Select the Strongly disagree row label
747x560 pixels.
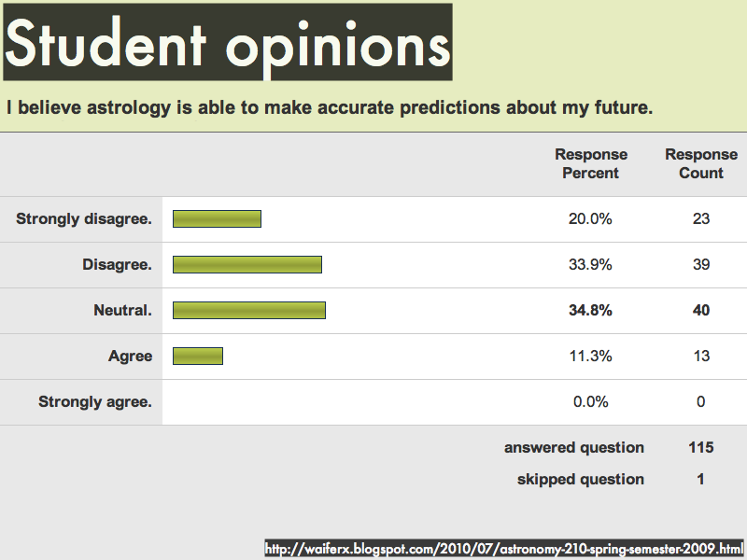click(x=84, y=218)
